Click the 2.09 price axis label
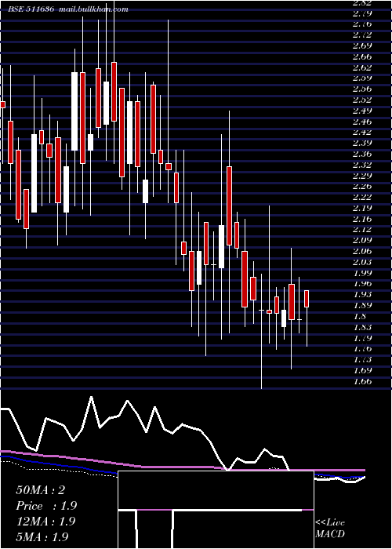 [362, 241]
